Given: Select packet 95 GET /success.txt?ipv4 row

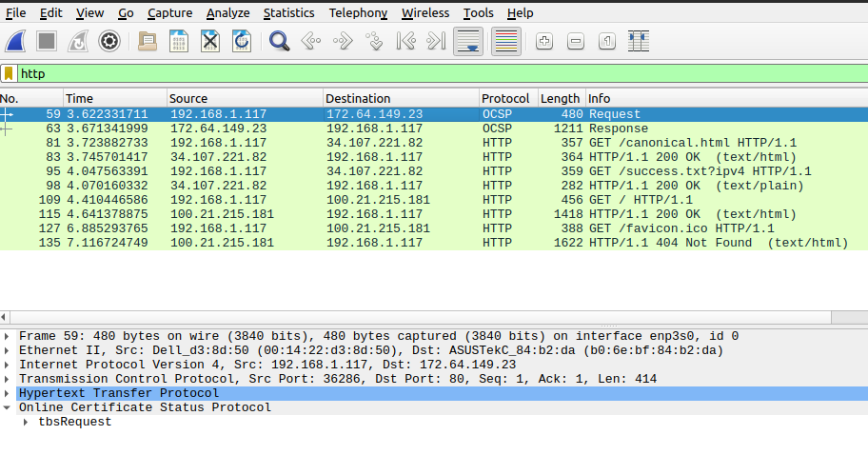Looking at the screenshot, I should pyautogui.click(x=434, y=171).
